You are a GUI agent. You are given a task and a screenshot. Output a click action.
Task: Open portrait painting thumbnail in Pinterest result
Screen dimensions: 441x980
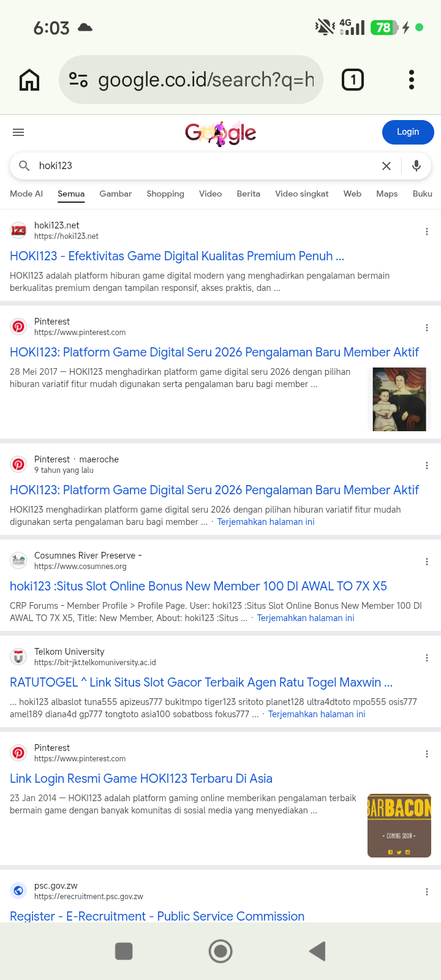(x=399, y=399)
